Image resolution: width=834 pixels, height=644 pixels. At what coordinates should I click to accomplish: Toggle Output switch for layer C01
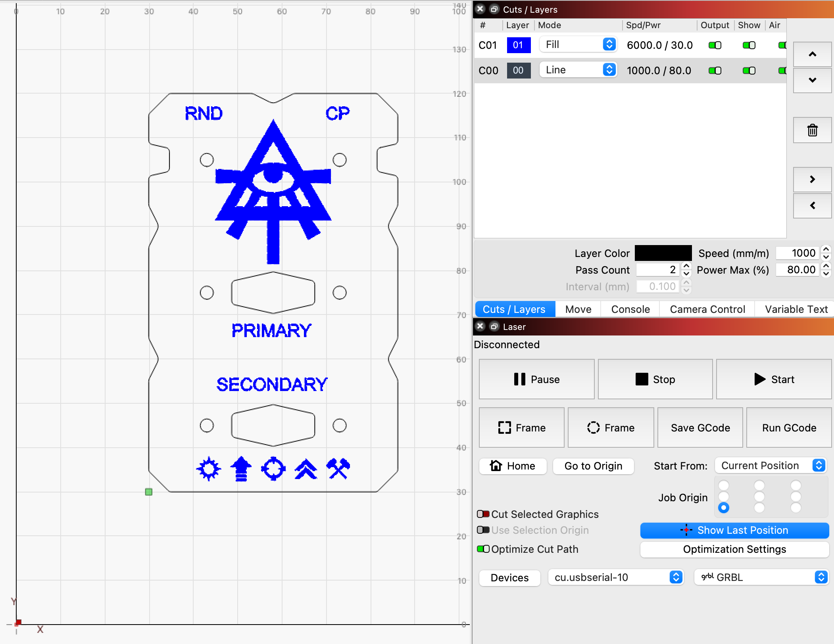[x=715, y=45]
